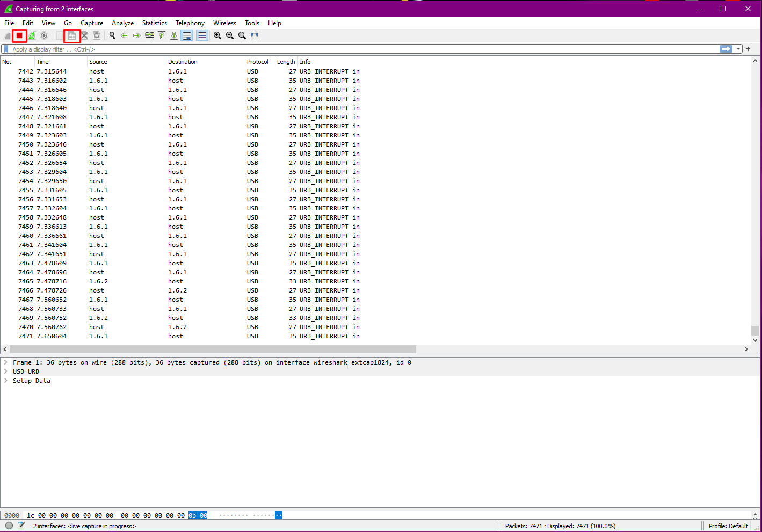Click the close capture file icon
The height and width of the screenshot is (532, 762).
click(84, 35)
